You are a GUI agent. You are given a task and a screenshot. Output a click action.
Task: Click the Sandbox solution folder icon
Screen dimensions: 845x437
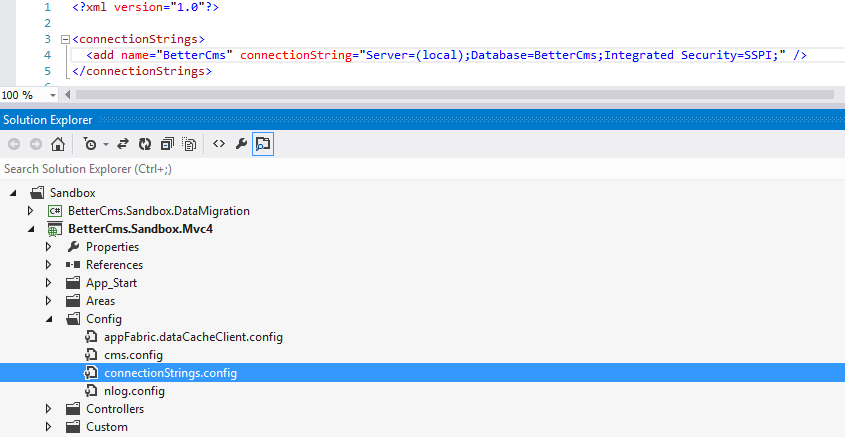coord(37,193)
